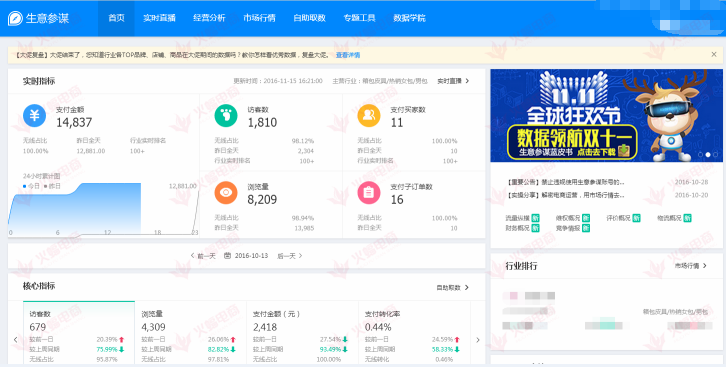Image resolution: width=726 pixels, height=367 pixels.
Task: Click the 新 badge next to 物流概况
Action: click(x=687, y=218)
